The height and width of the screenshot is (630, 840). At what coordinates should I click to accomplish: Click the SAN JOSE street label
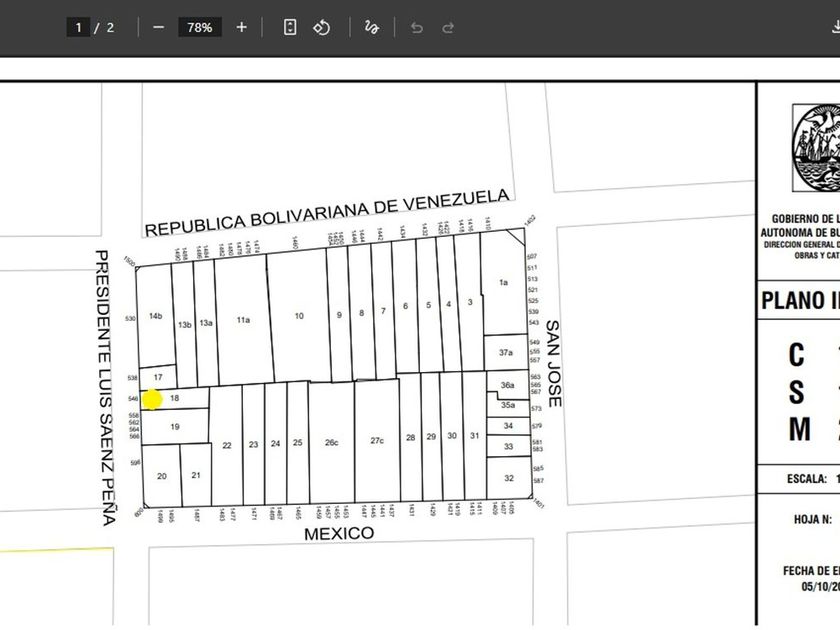(552, 362)
